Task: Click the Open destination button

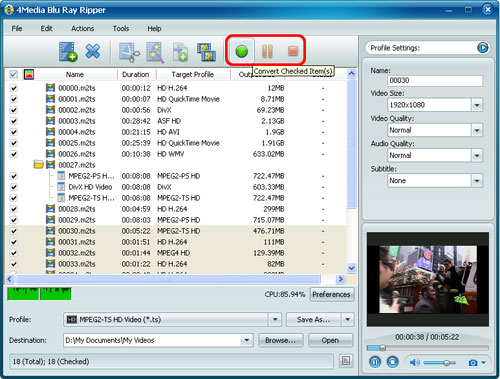Action: [x=330, y=340]
